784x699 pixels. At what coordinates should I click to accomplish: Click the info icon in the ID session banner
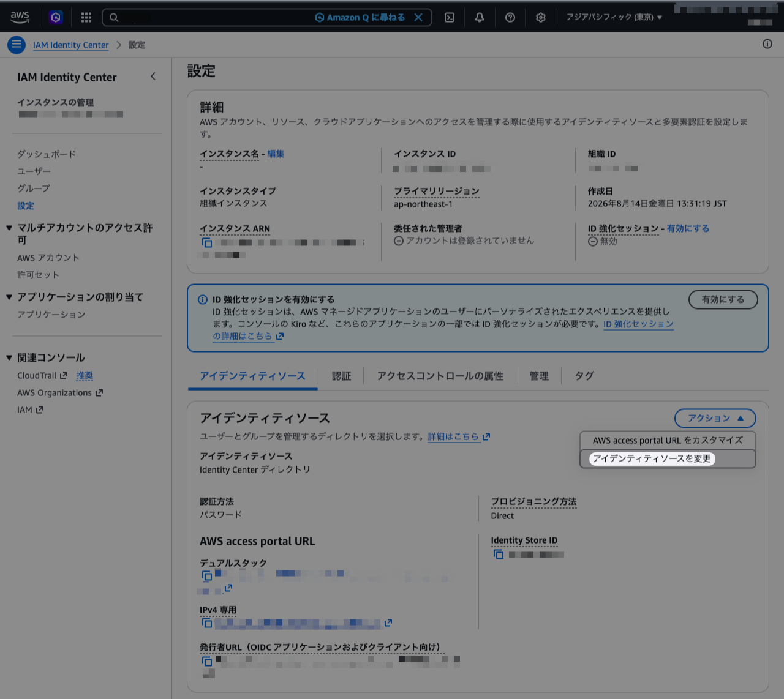coord(203,300)
